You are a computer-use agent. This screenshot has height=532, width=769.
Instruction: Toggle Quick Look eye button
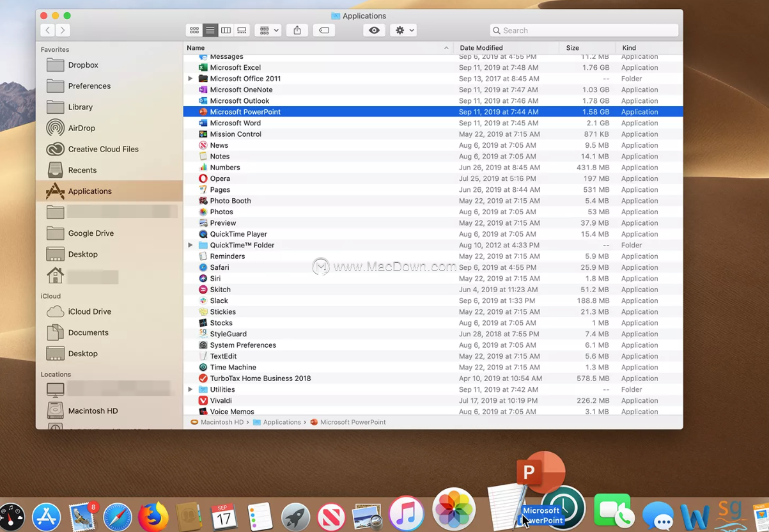(x=374, y=30)
